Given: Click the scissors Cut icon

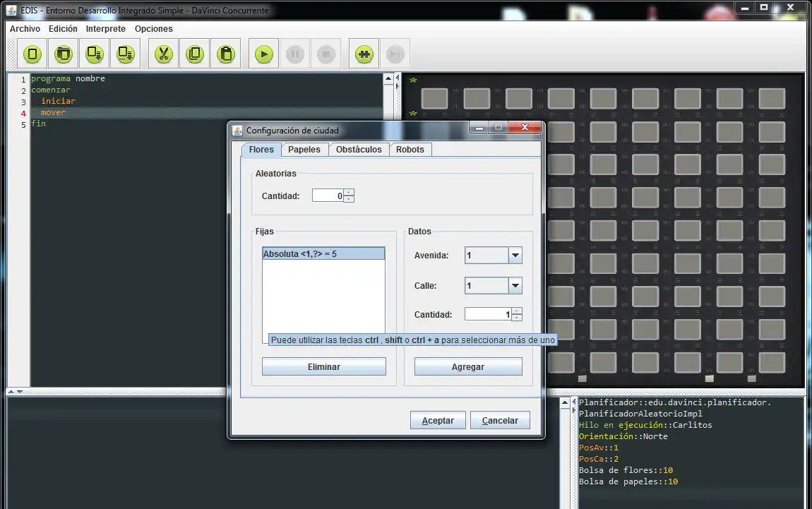Looking at the screenshot, I should 163,54.
